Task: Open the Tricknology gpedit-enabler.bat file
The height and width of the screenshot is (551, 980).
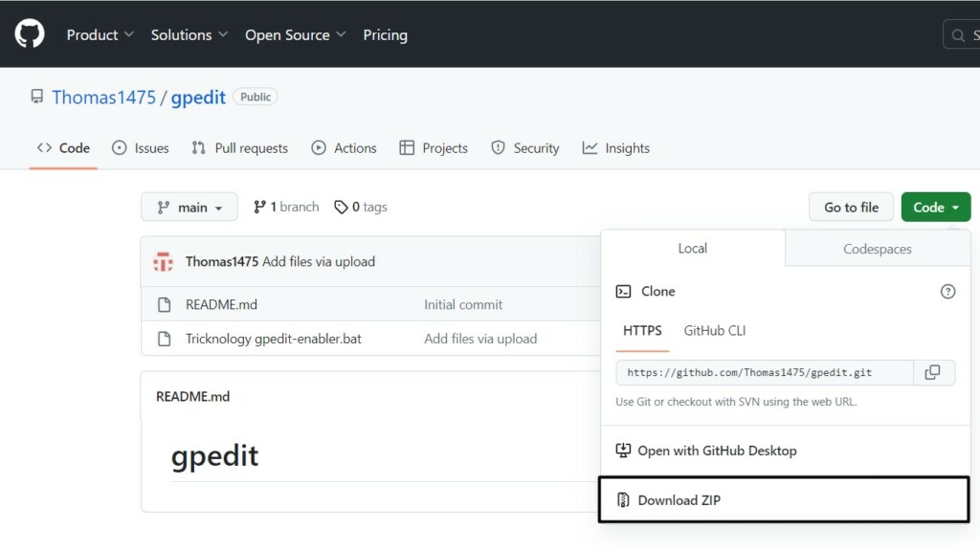Action: 273,339
